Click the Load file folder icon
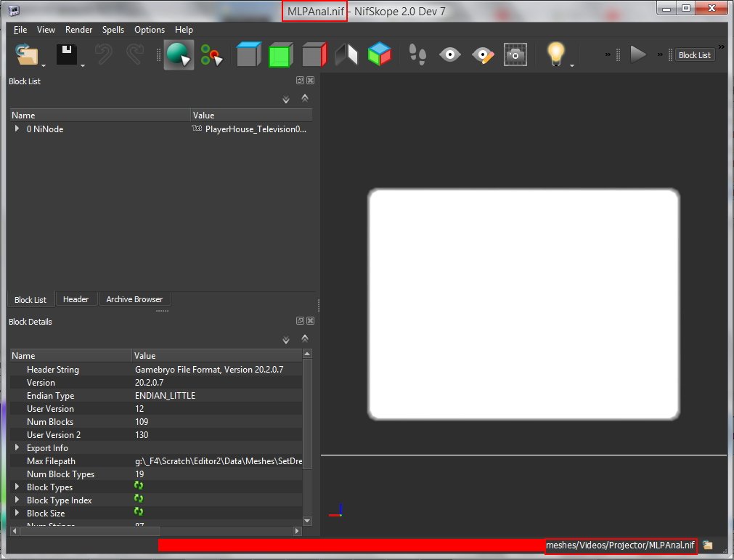This screenshot has height=560, width=734. [x=27, y=55]
